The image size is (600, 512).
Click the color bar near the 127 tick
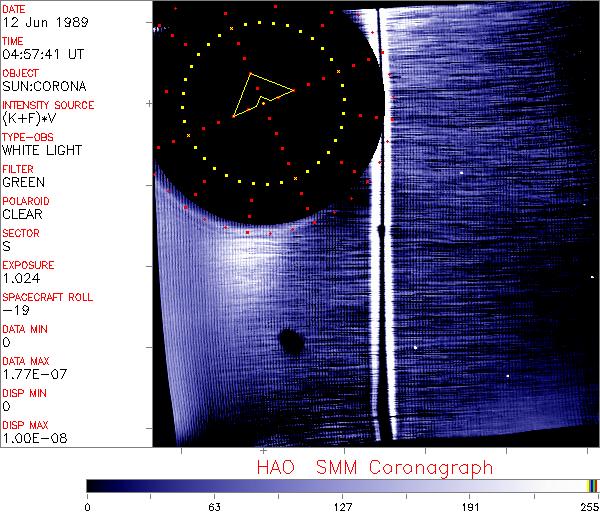click(x=341, y=485)
